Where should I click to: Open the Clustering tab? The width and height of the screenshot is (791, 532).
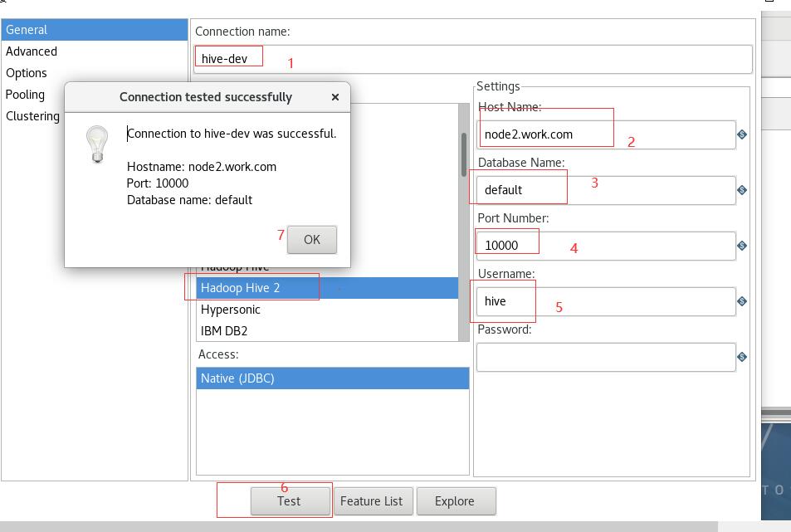click(x=33, y=116)
